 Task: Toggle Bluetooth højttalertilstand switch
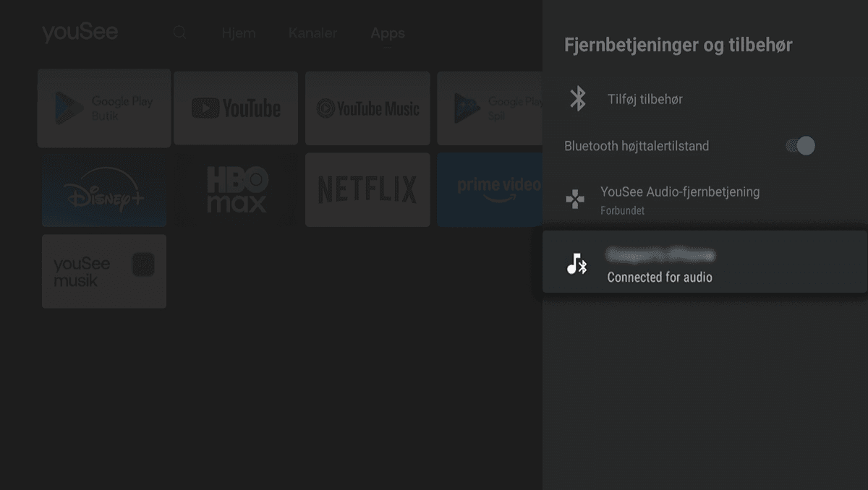[800, 146]
